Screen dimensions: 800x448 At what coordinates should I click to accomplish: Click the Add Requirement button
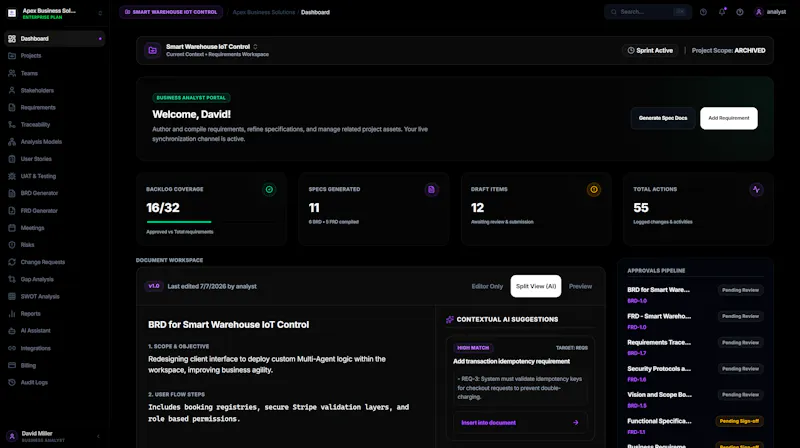[x=729, y=118]
